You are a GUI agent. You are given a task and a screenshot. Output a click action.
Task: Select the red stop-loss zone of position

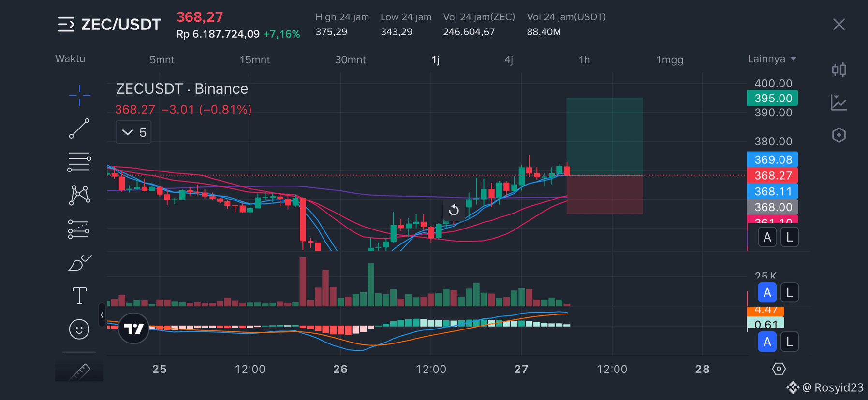[x=604, y=195]
